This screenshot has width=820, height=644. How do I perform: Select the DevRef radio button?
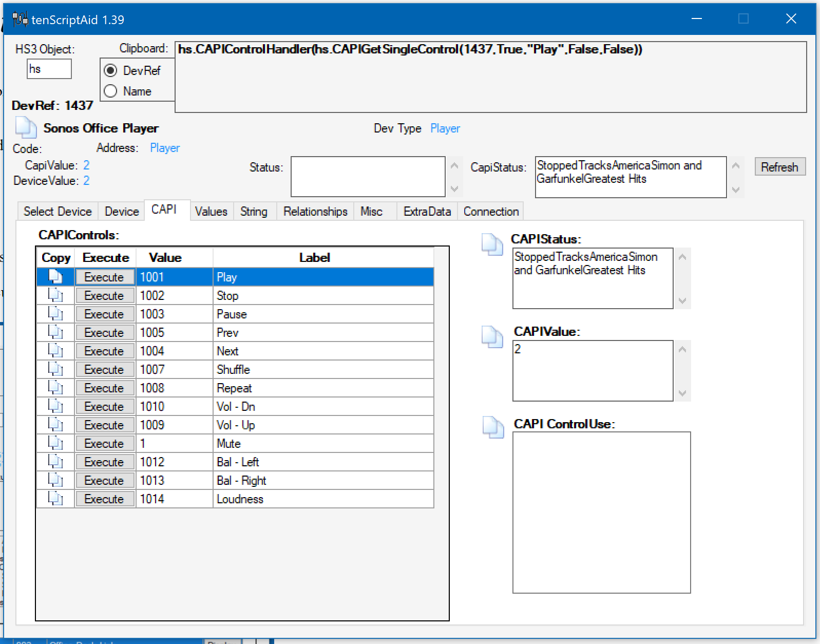click(110, 70)
